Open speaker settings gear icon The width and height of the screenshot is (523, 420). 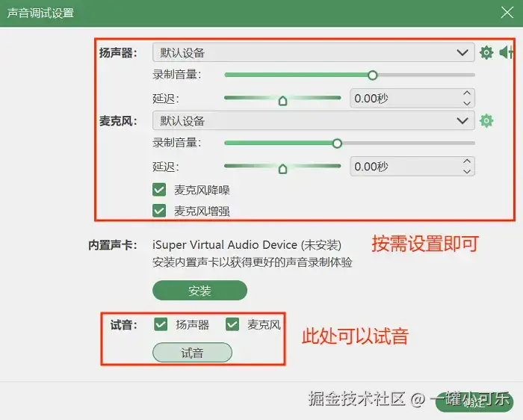click(x=486, y=52)
